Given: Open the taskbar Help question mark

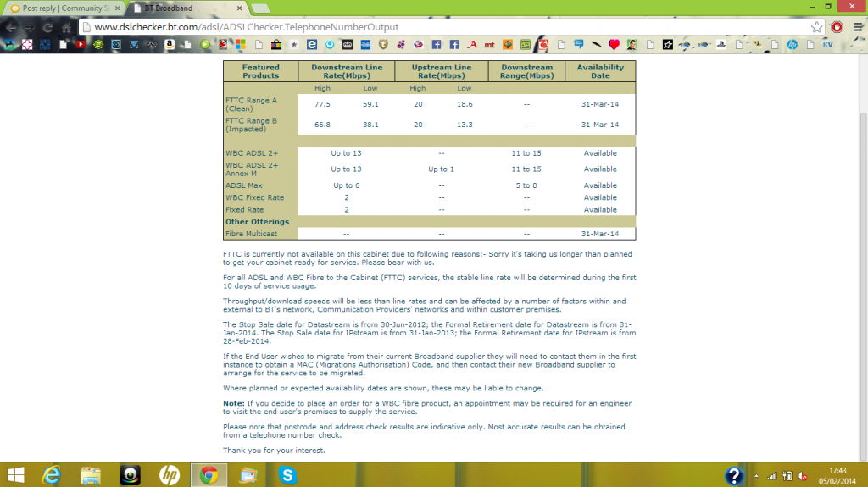Looking at the screenshot, I should pos(734,475).
